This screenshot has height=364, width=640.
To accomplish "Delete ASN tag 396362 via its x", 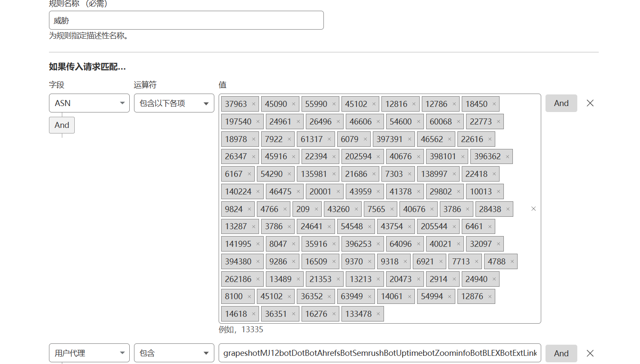I will pyautogui.click(x=507, y=157).
